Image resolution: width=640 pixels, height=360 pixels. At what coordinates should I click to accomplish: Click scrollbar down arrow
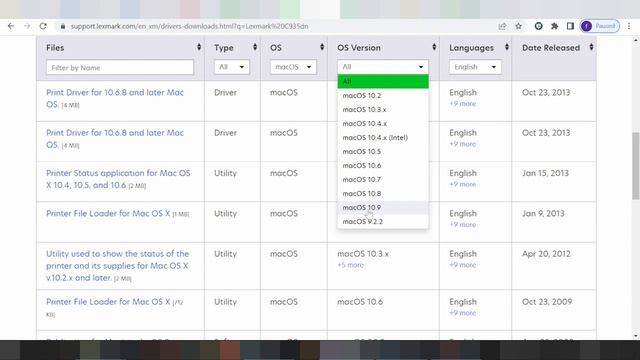point(636,336)
